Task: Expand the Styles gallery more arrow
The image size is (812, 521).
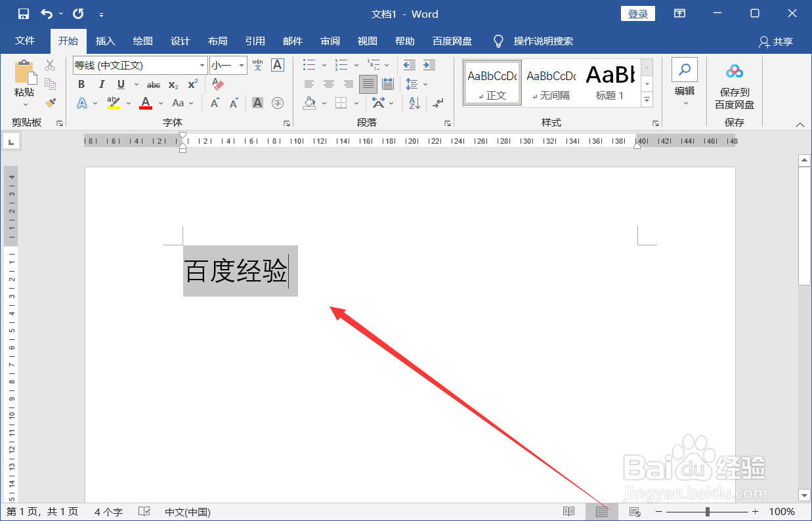Action: coord(647,100)
